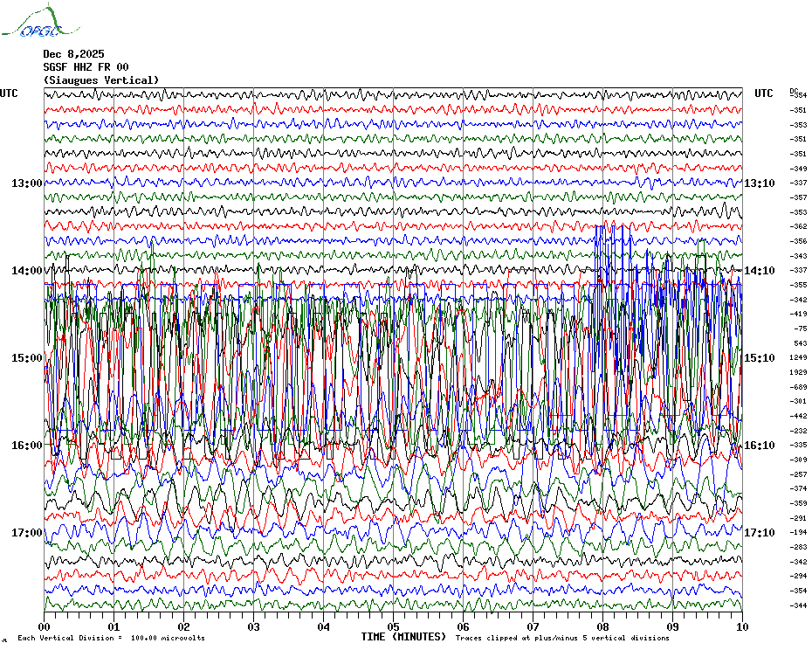Select the 17:00 hour label on left
The image size is (812, 650).
click(x=26, y=533)
